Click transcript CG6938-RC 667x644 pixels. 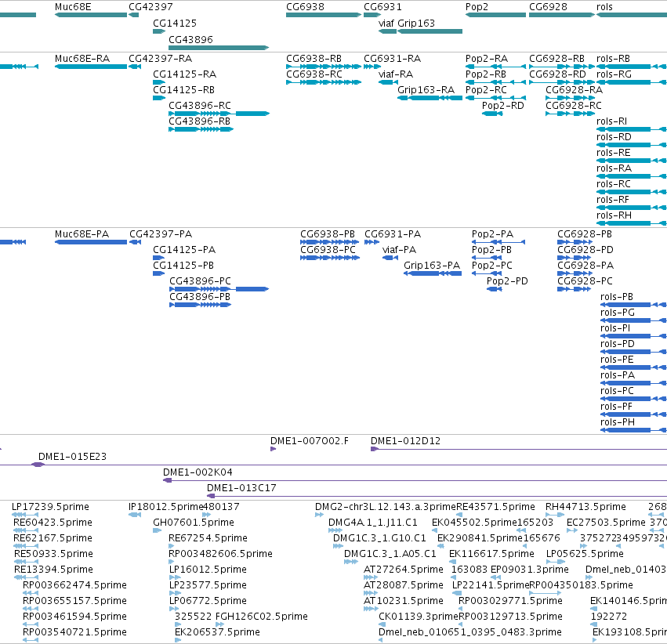[314, 74]
